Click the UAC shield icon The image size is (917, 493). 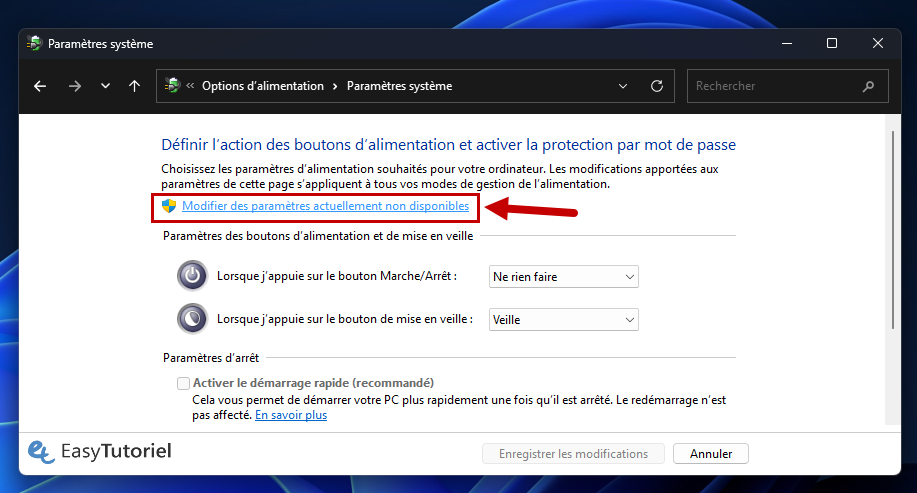[x=169, y=206]
